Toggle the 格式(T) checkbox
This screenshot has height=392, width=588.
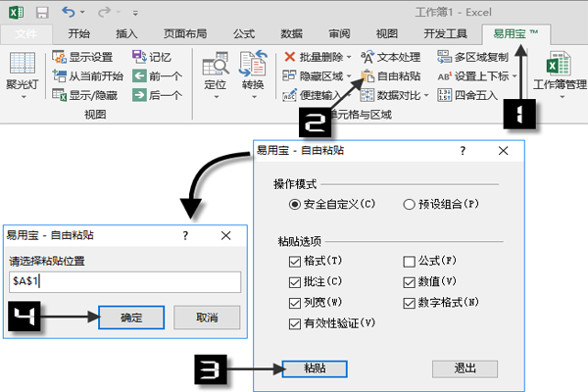click(x=295, y=262)
